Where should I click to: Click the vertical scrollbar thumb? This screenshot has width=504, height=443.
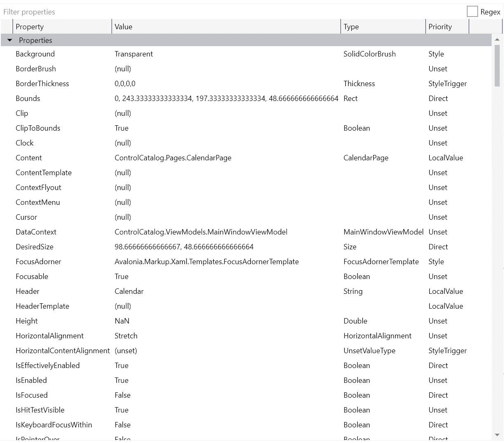point(497,66)
